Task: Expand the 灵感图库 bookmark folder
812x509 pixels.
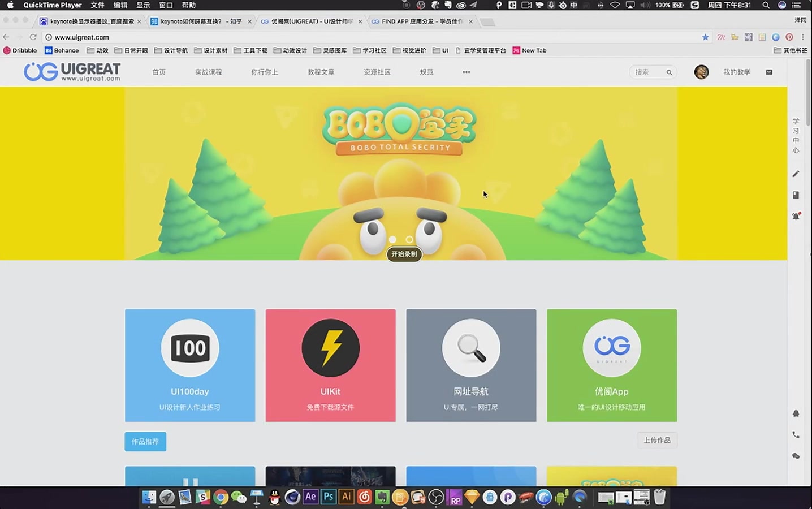Action: [x=330, y=50]
